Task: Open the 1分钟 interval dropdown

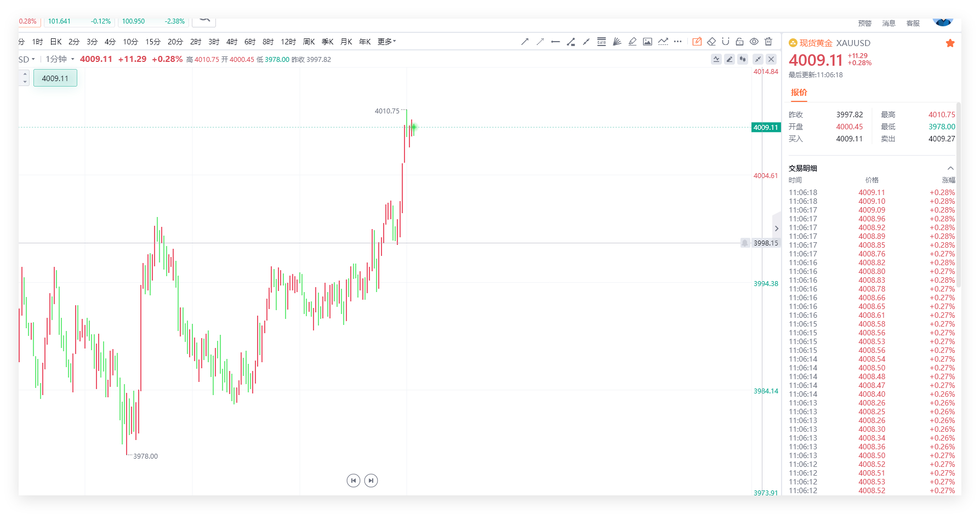Action: pyautogui.click(x=60, y=59)
